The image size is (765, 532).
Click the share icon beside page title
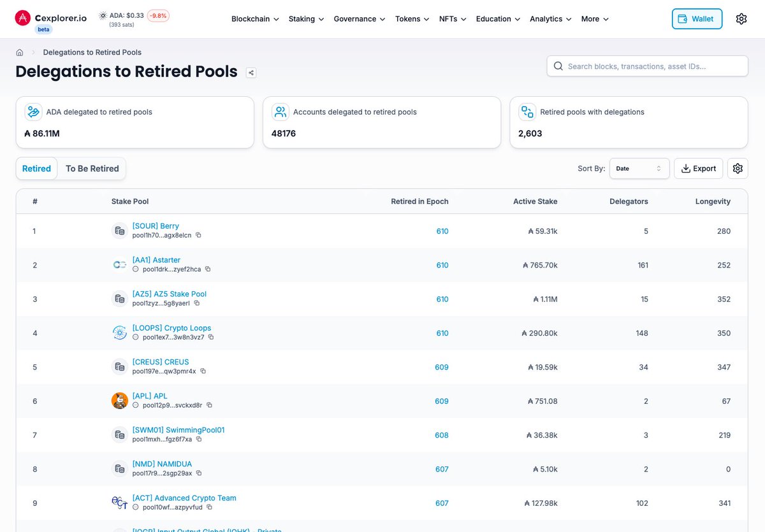pyautogui.click(x=251, y=73)
